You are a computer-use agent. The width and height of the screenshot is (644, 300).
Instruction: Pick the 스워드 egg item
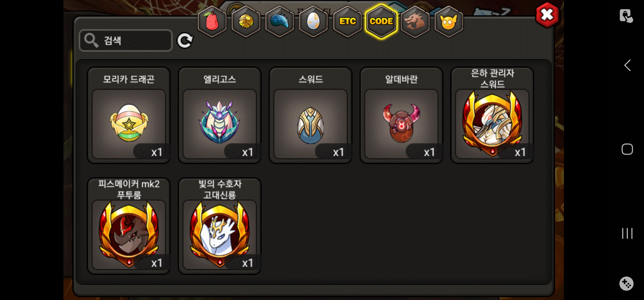[311, 115]
